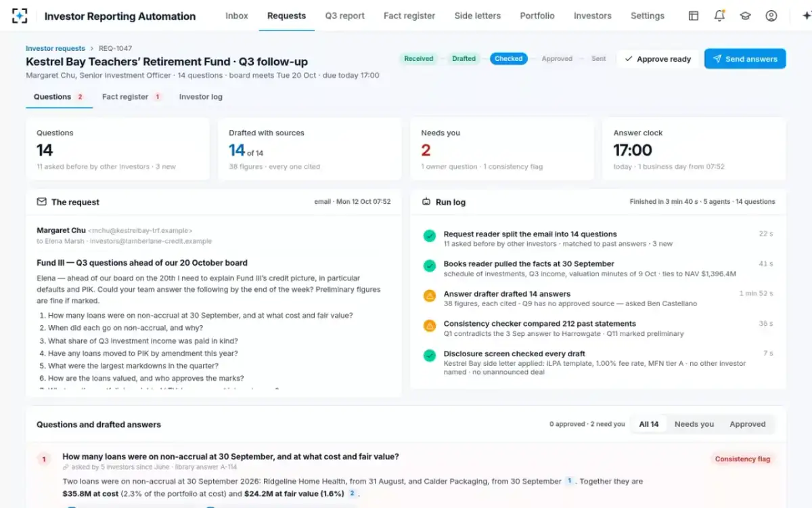
Task: Click 'Finished in 3 min 40 s' run summary
Action: point(702,202)
